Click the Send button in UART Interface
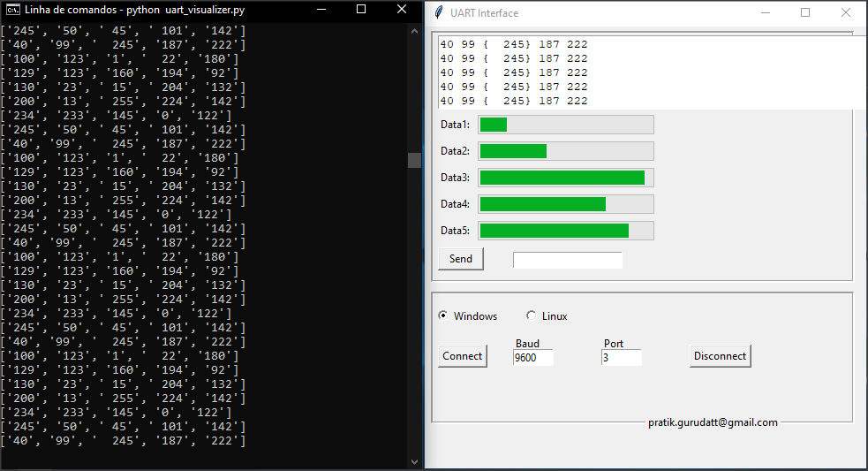Screen dimensions: 868x471 (x=461, y=259)
